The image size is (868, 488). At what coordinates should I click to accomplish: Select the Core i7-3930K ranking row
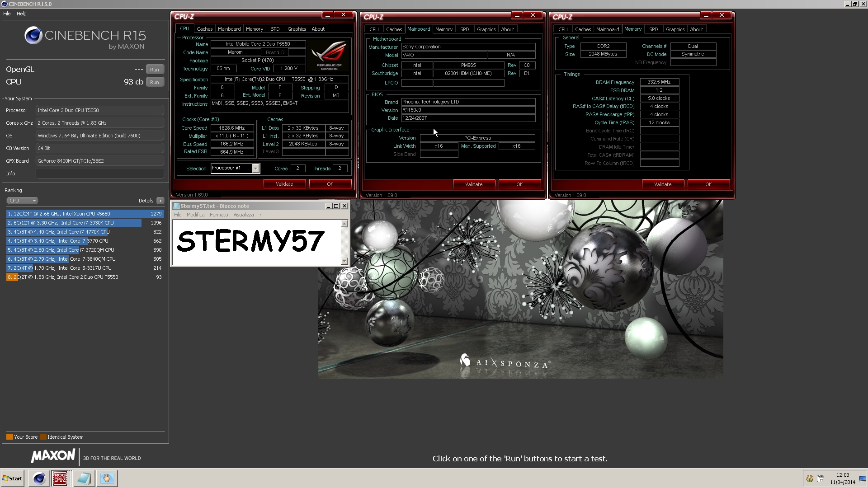(85, 223)
